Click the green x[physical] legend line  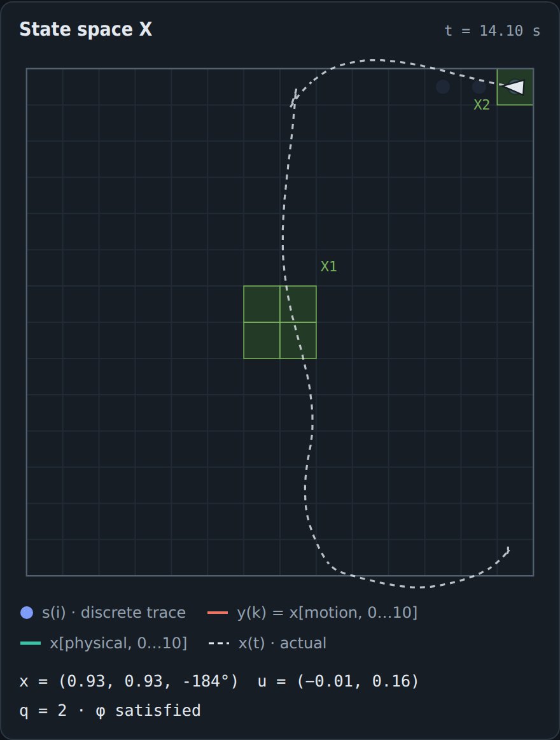click(x=31, y=643)
